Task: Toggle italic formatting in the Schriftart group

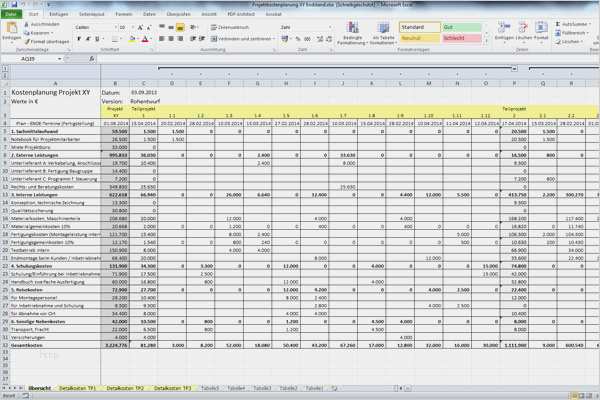Action: (x=87, y=38)
